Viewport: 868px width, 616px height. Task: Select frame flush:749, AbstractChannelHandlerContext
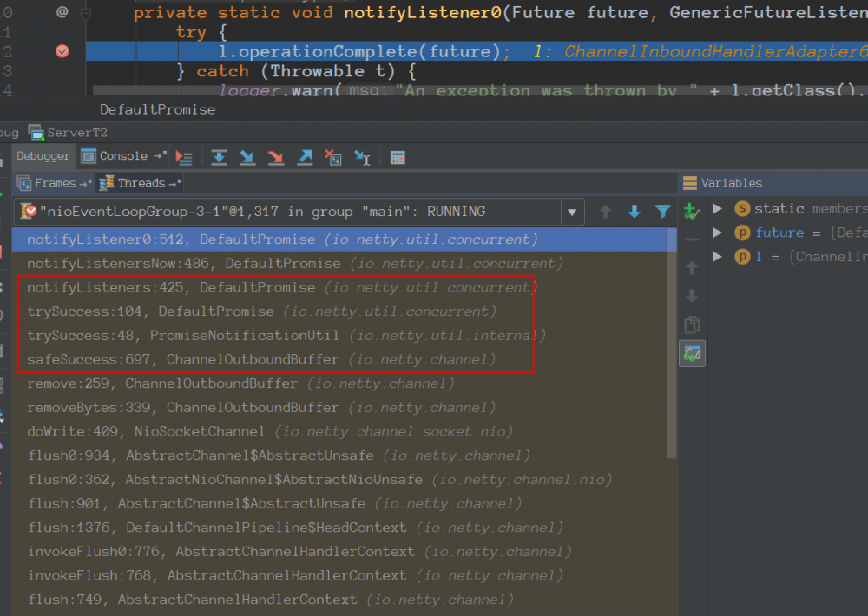(x=339, y=600)
